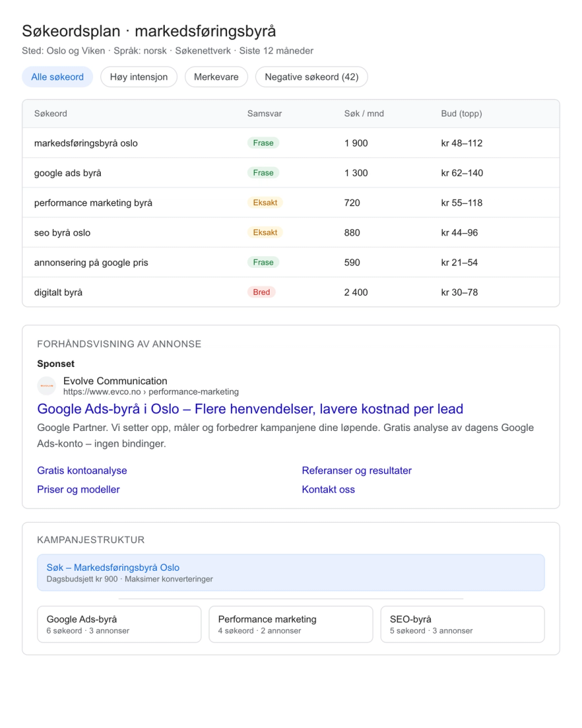Click bid range kr 62–140
This screenshot has height=728, width=582.
point(462,173)
